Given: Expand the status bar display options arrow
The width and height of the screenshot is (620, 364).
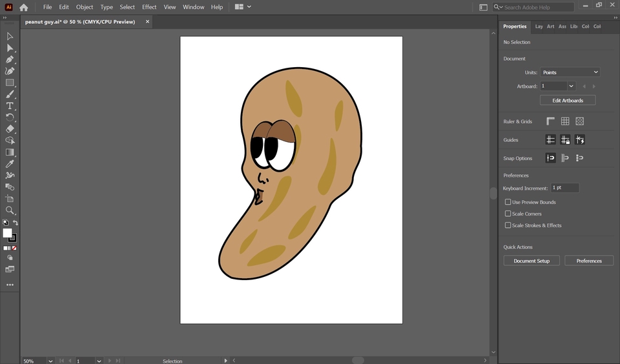Looking at the screenshot, I should pyautogui.click(x=226, y=360).
